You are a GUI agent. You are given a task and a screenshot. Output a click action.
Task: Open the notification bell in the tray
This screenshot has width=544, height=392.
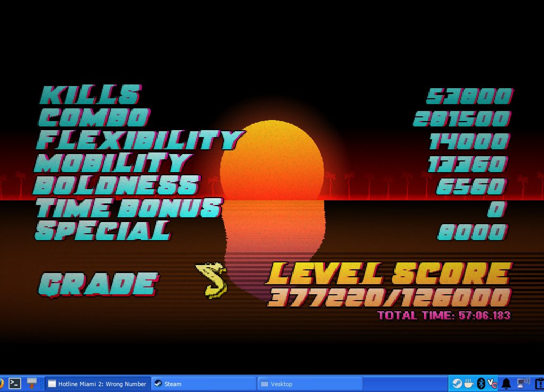point(506,384)
